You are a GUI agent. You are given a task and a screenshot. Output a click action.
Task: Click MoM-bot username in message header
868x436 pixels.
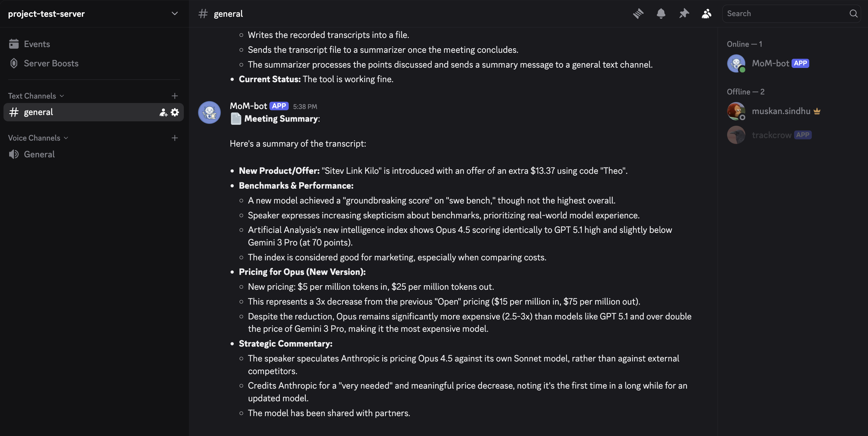pos(248,106)
